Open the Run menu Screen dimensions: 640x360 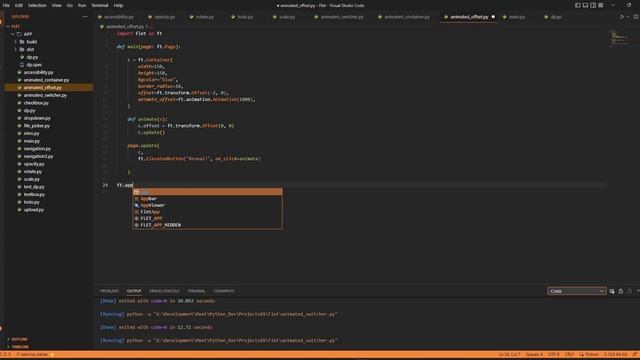pos(82,5)
